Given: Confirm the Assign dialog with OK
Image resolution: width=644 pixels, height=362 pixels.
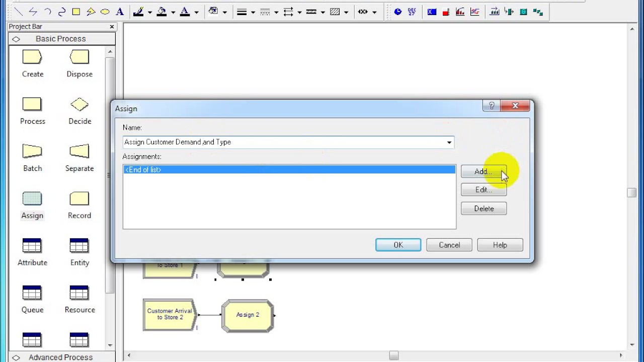Looking at the screenshot, I should (398, 245).
